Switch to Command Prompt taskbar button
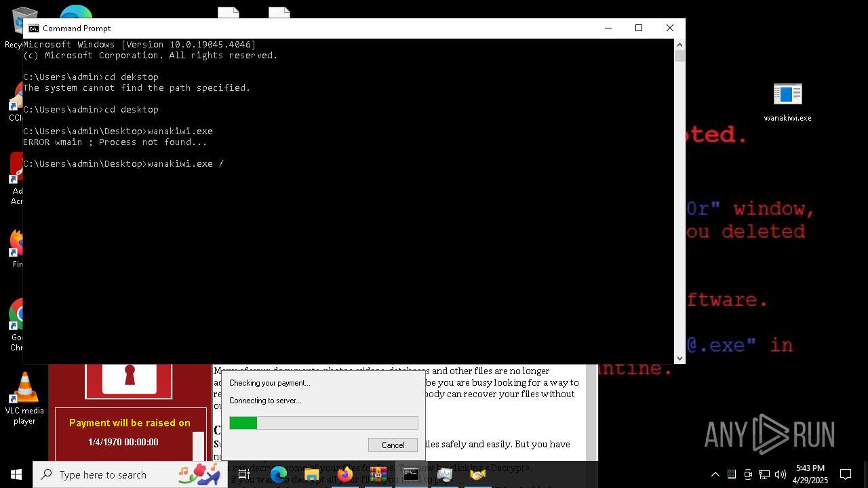Viewport: 868px width, 488px height. [412, 474]
